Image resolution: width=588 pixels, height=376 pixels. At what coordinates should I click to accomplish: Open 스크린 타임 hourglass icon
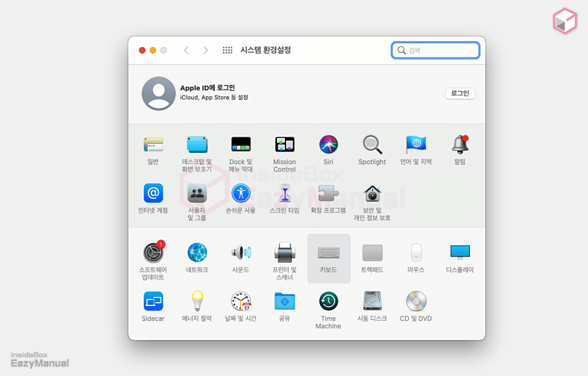(x=285, y=194)
